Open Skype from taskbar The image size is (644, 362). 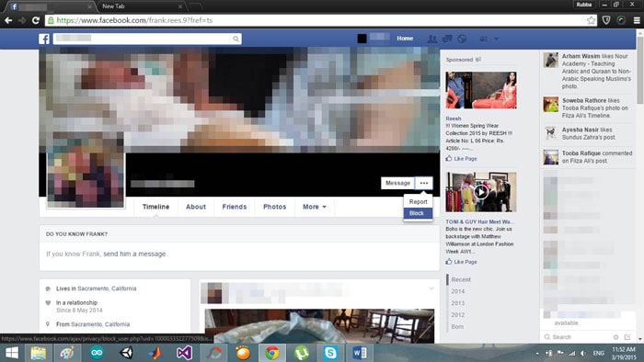[330, 353]
